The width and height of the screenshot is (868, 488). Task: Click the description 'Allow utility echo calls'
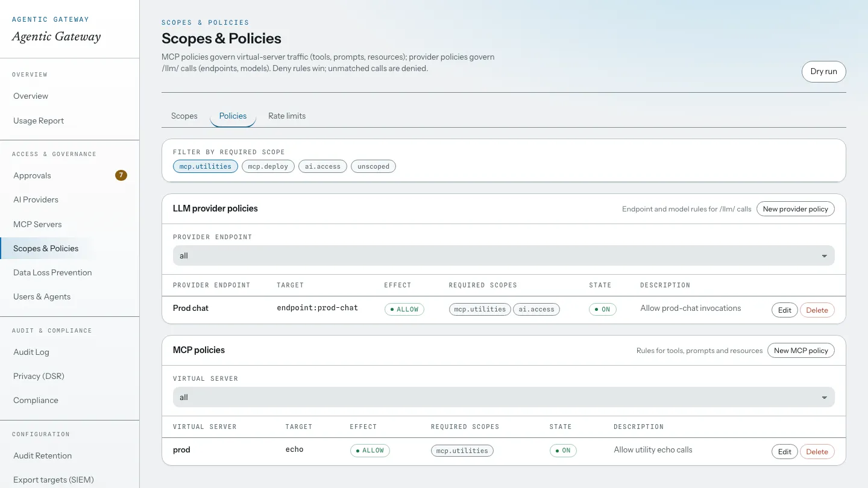point(653,449)
